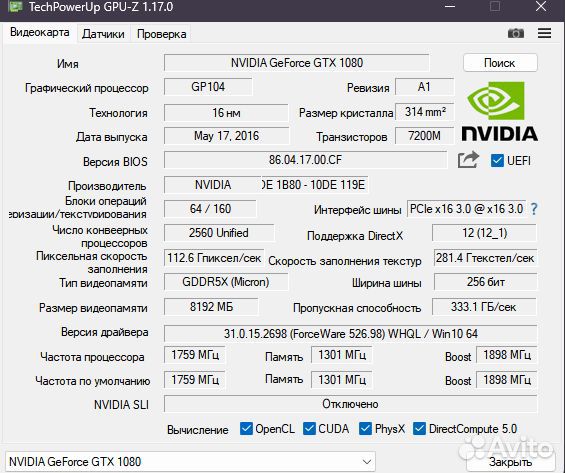Click the 16 нм technology value
Viewport: 565px width, 473px height.
click(x=226, y=113)
